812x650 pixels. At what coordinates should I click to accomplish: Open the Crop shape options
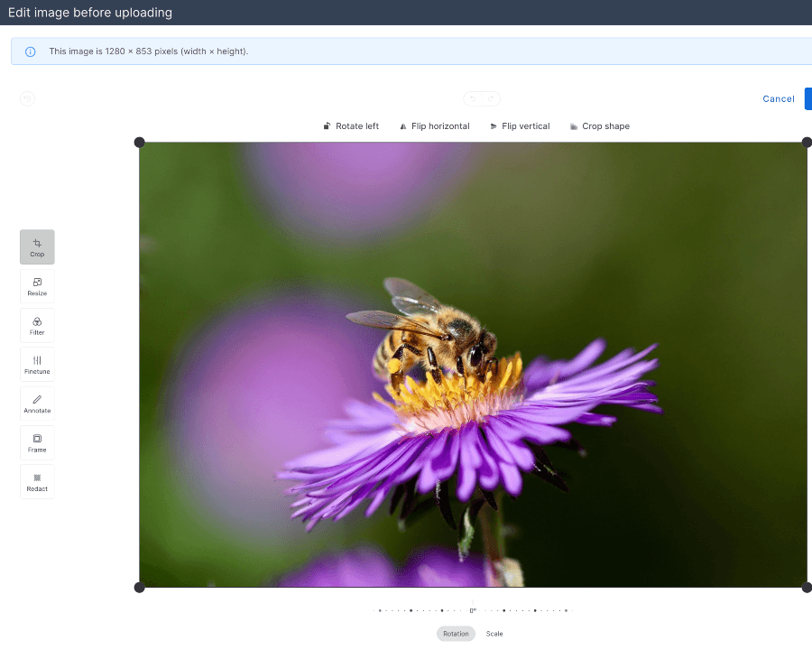600,125
